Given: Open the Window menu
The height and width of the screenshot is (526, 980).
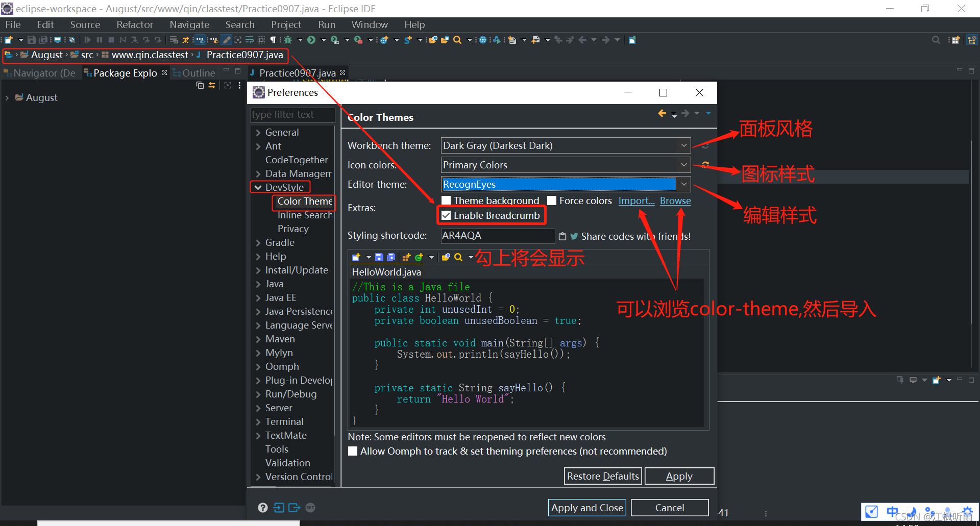Looking at the screenshot, I should (x=370, y=24).
